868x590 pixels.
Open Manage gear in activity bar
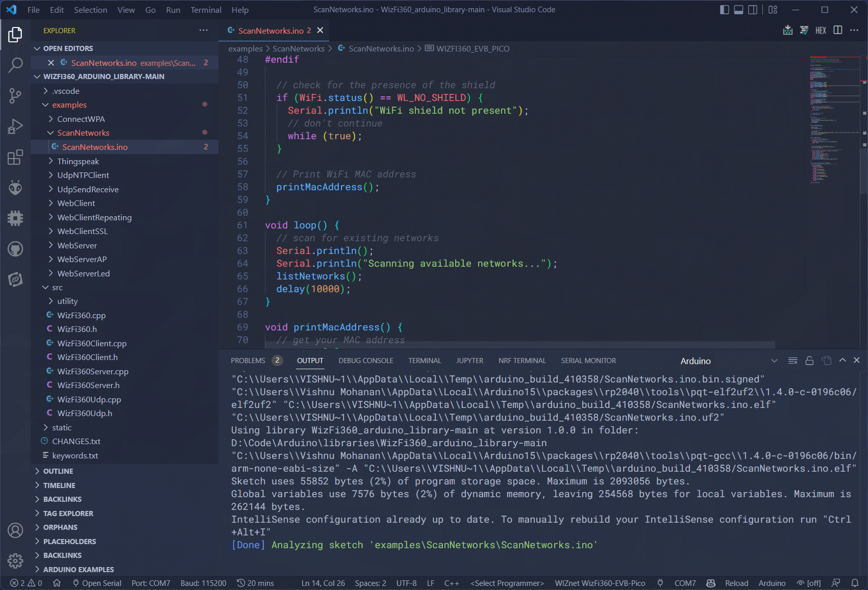(15, 561)
